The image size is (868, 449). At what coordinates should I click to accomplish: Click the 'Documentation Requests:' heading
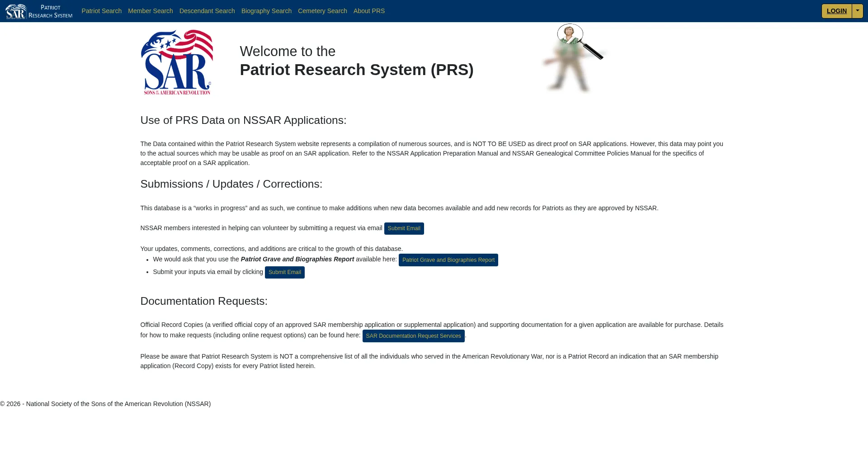(x=204, y=301)
